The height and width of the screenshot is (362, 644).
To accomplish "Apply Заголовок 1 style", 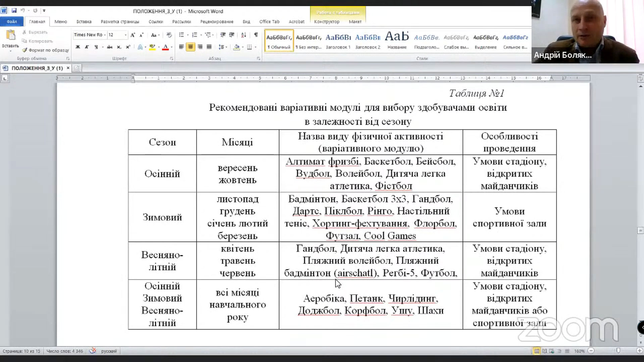I will click(x=338, y=41).
